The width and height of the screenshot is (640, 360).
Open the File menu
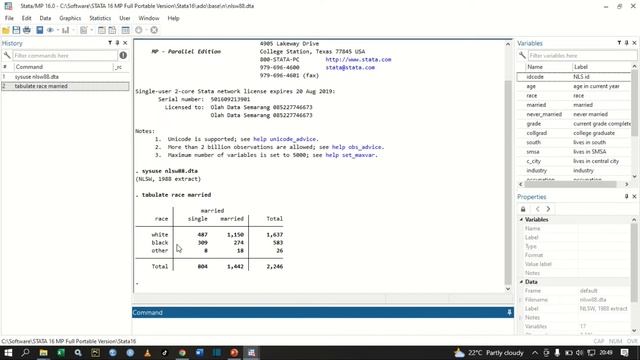coord(9,18)
